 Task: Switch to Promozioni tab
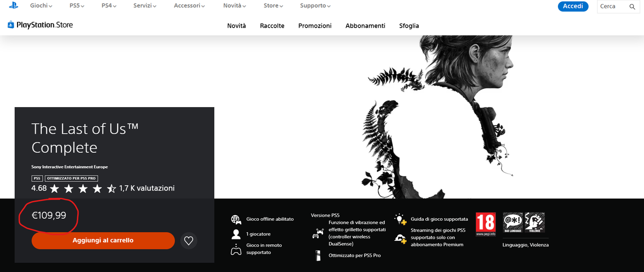pyautogui.click(x=315, y=26)
